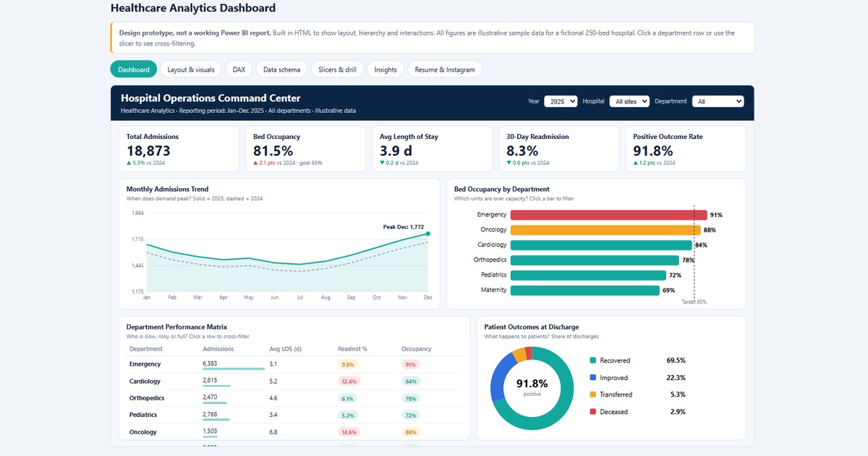Click the Pediatrics occupancy bar
The width and height of the screenshot is (868, 456).
click(588, 275)
